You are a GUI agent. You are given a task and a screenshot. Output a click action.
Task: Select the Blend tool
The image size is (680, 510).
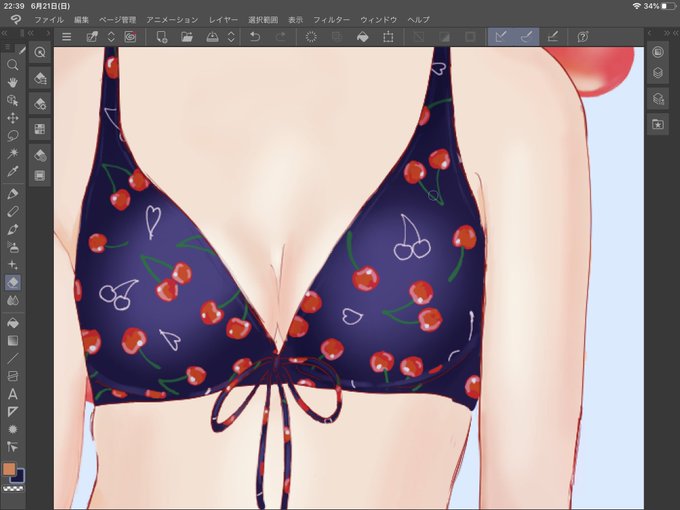(x=13, y=300)
